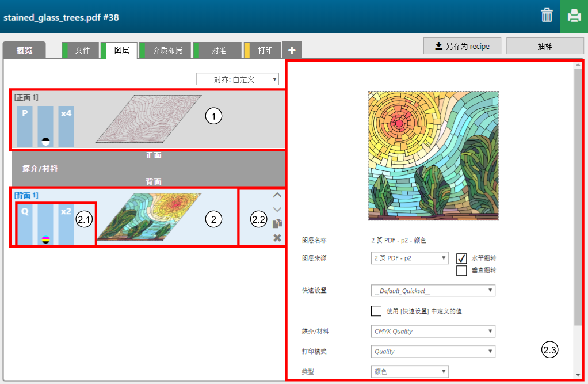588x384 pixels.
Task: Open the 媒介/材料 CMYK Quality dropdown
Action: coord(433,331)
